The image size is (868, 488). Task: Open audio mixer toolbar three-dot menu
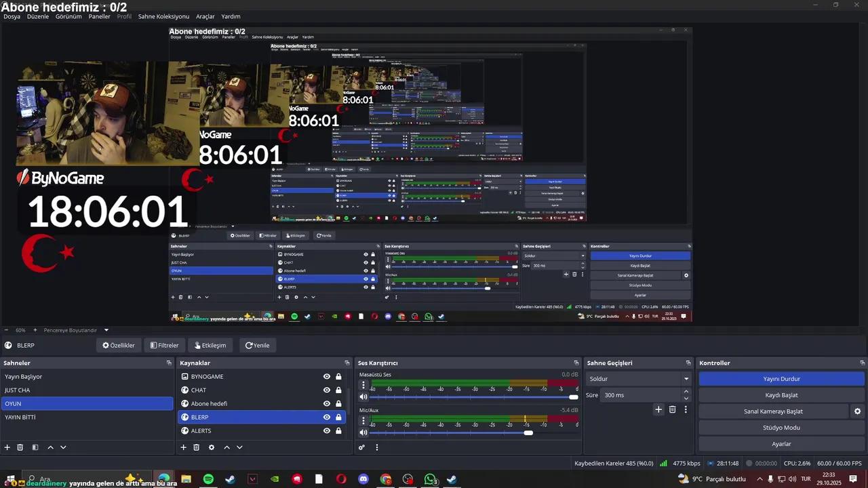pyautogui.click(x=377, y=447)
